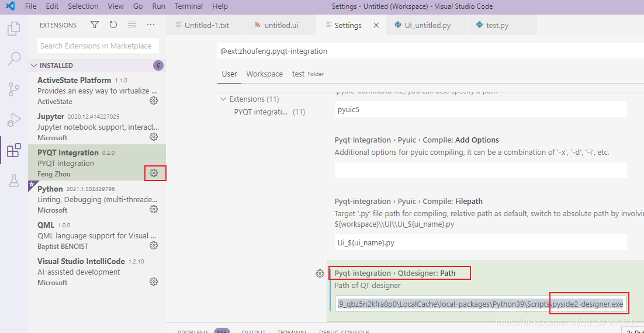Click the Qtdesigner Path input field
644x333 pixels.
480,304
